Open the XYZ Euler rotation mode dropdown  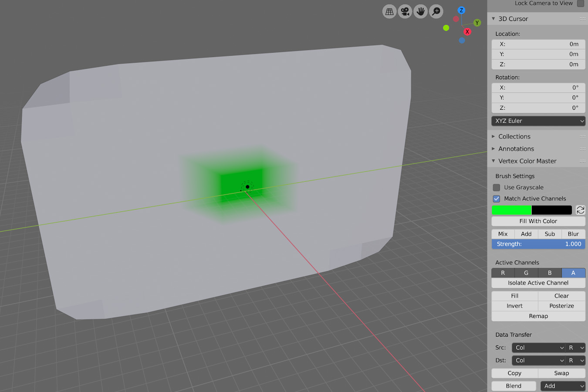click(538, 121)
